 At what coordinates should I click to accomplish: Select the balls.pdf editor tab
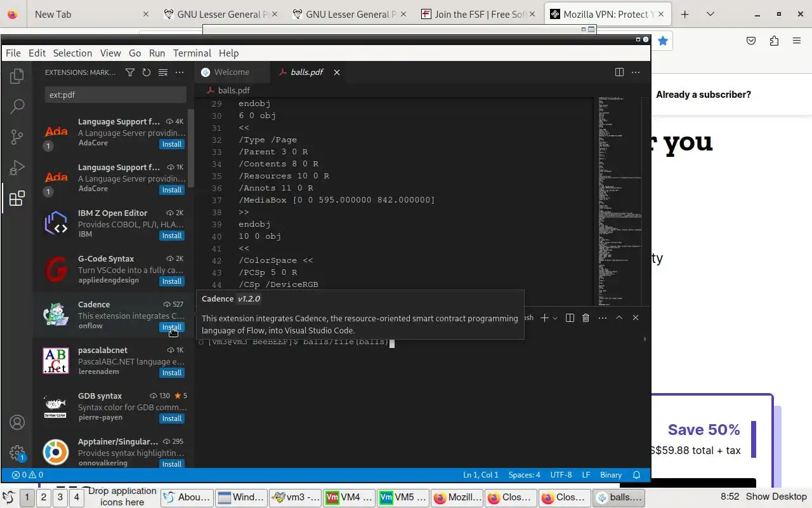click(x=307, y=72)
